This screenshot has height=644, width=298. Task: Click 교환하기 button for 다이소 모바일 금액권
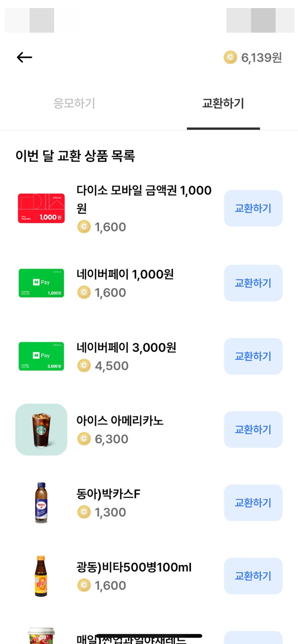click(253, 208)
